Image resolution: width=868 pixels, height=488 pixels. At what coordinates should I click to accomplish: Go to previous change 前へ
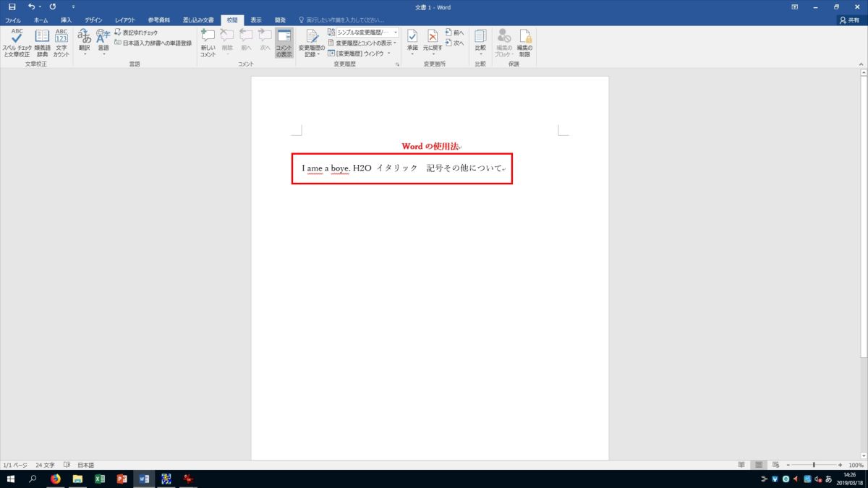[x=454, y=33]
